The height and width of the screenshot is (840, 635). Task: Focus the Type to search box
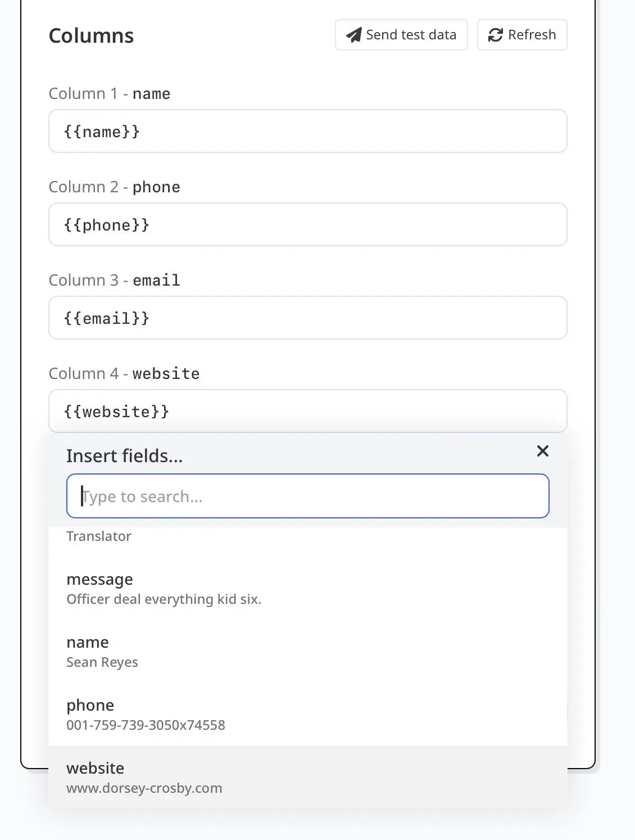(x=307, y=496)
